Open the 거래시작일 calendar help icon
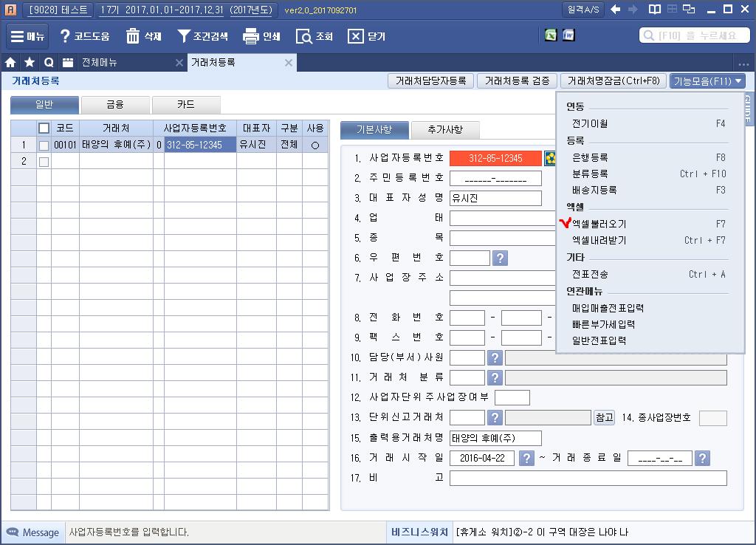Screen dimensions: 756x545 click(526, 458)
